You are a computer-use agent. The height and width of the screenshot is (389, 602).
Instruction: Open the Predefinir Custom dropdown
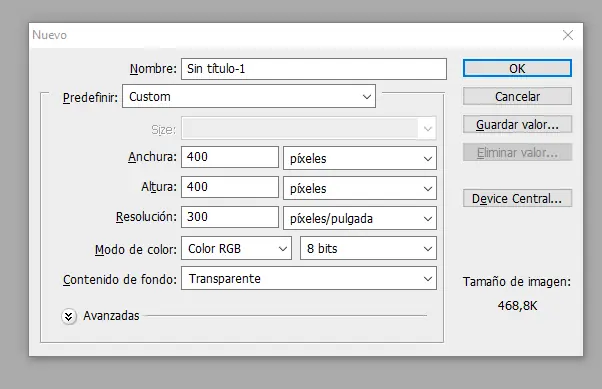point(249,96)
